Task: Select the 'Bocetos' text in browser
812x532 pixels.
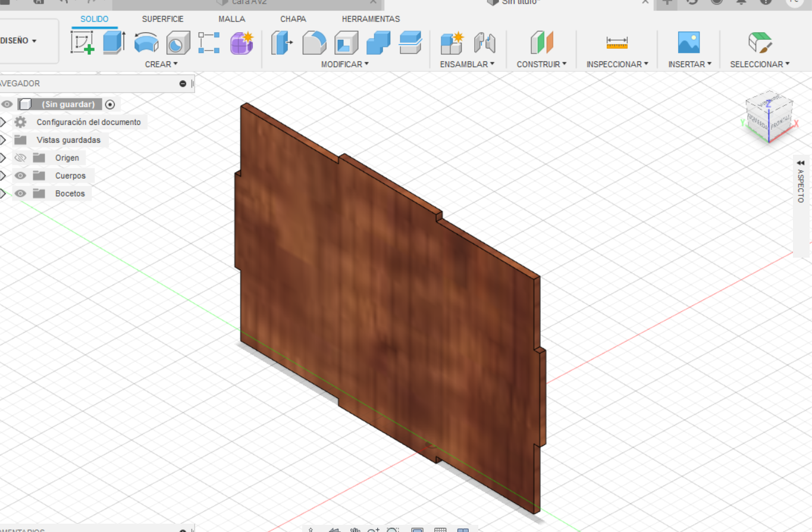Action: pyautogui.click(x=70, y=193)
